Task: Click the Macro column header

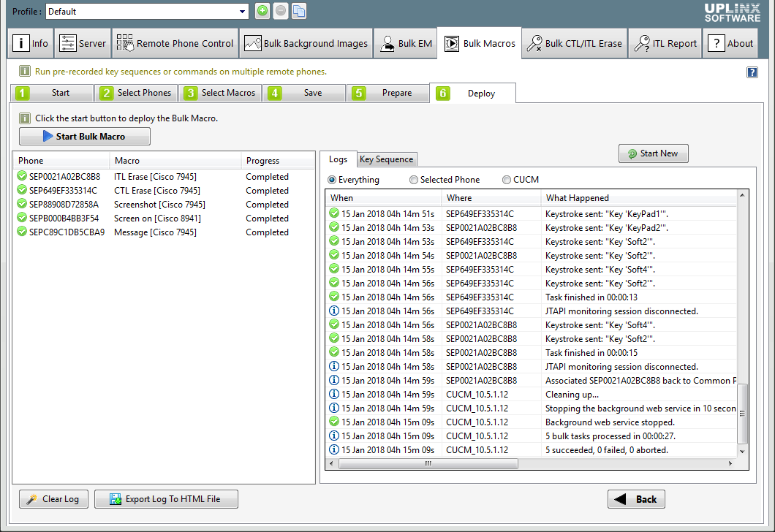Action: pyautogui.click(x=175, y=161)
